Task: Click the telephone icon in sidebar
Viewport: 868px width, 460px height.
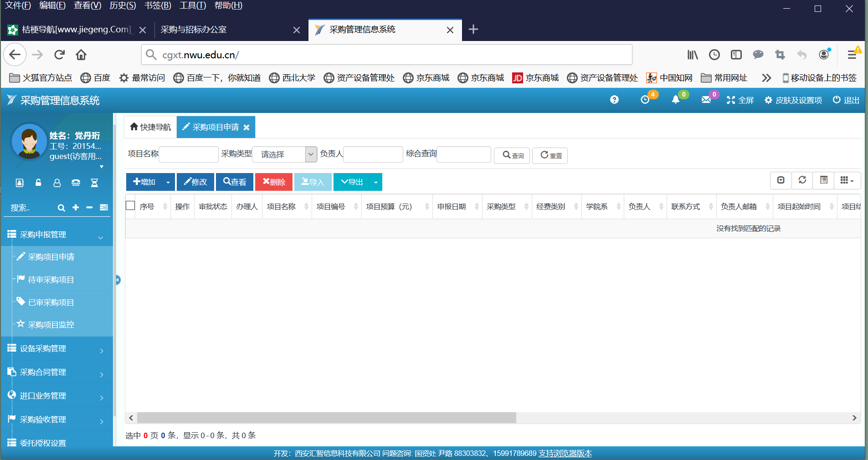Action: coord(76,183)
